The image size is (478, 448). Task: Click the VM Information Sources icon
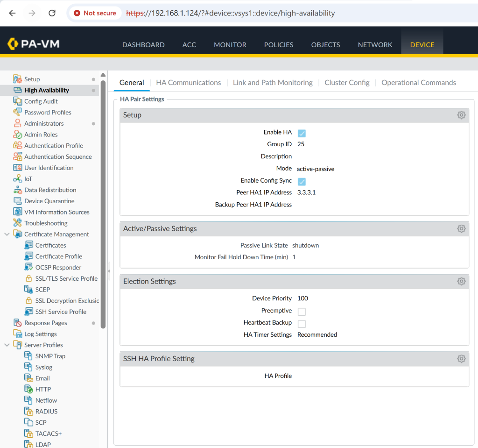(17, 212)
